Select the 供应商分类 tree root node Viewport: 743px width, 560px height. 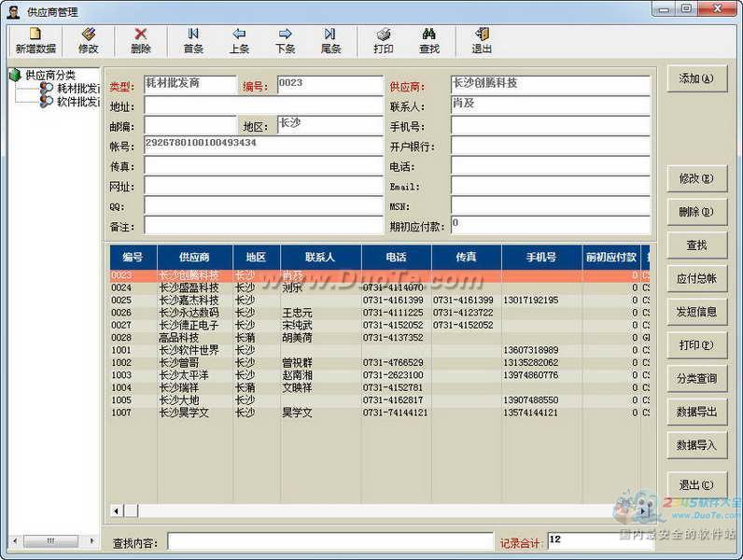[x=49, y=75]
